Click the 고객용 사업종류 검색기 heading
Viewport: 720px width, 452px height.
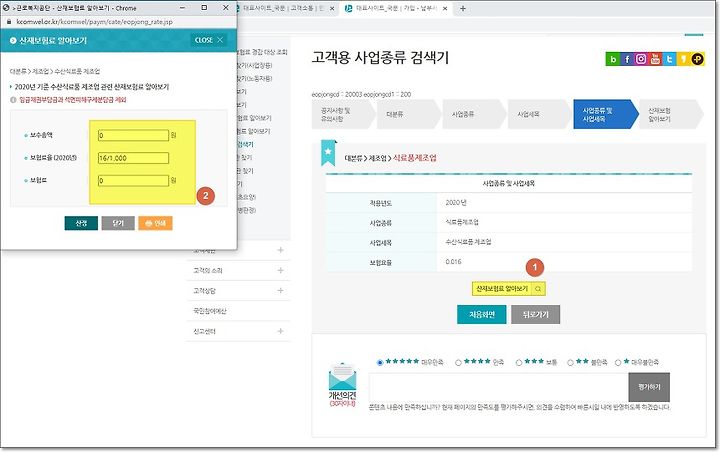380,58
